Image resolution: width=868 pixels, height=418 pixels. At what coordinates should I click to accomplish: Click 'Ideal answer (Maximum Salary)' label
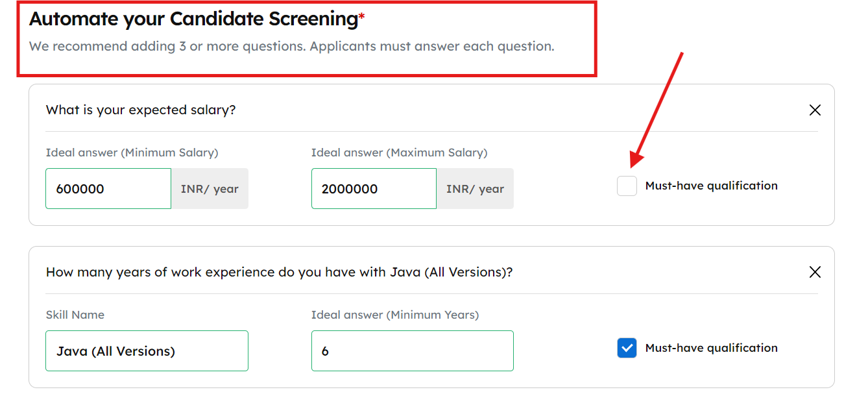(399, 153)
